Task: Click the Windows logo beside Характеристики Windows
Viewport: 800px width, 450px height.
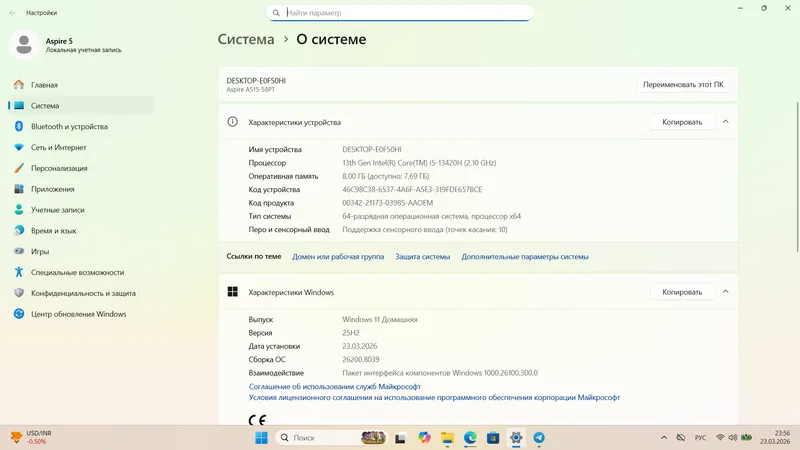Action: (x=233, y=292)
